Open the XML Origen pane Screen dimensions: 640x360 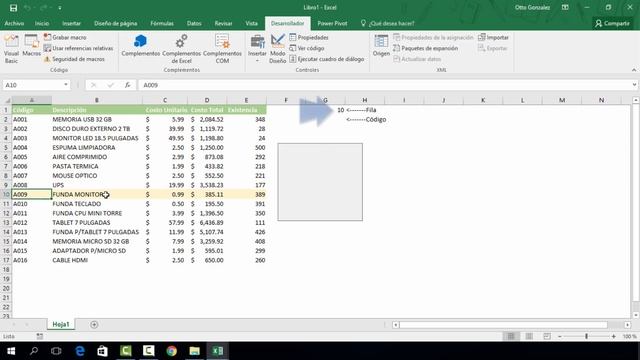[381, 46]
